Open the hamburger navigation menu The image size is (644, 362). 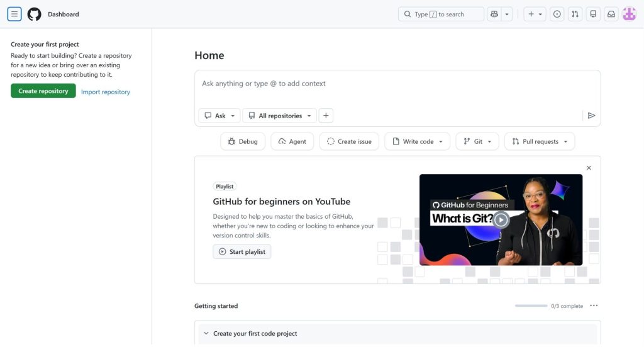point(14,14)
